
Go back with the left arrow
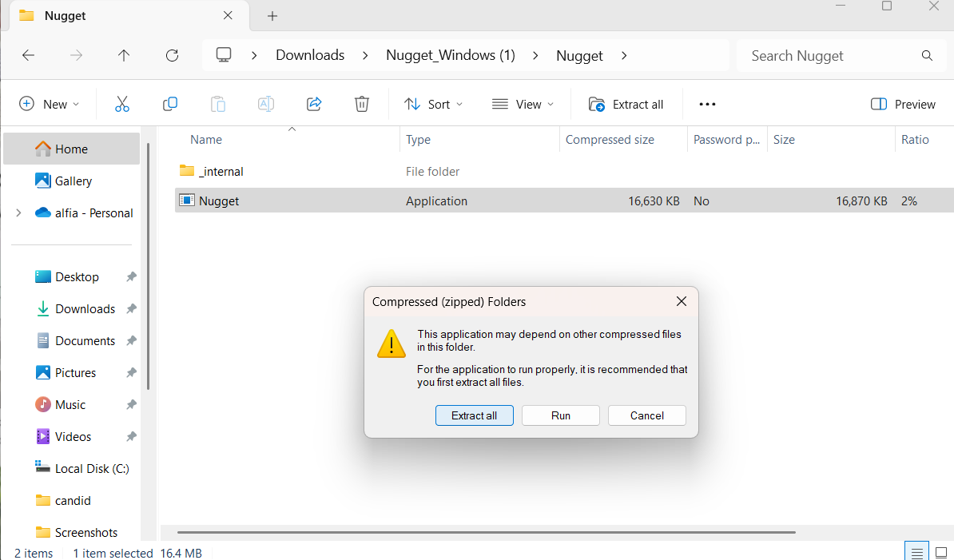[x=29, y=55]
